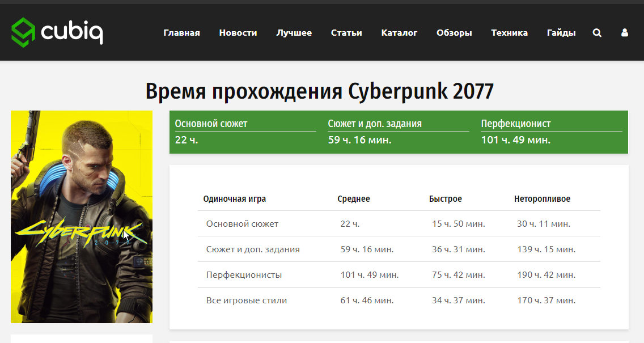Click the 15 ч. 50 мин. cell
This screenshot has width=644, height=343.
tap(459, 224)
